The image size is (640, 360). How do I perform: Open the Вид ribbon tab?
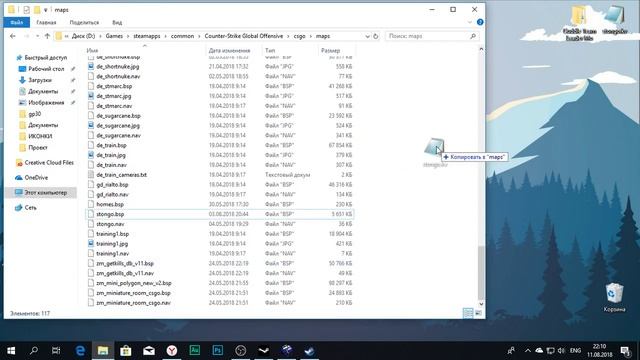(117, 22)
